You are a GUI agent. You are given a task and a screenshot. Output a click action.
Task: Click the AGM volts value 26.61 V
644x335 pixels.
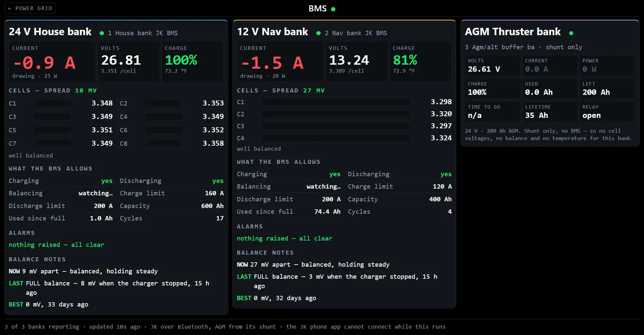click(x=484, y=69)
